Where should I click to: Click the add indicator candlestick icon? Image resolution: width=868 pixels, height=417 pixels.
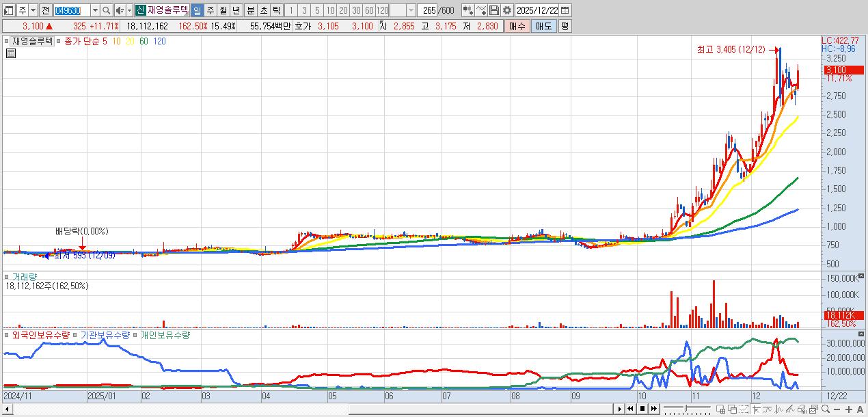[467, 10]
